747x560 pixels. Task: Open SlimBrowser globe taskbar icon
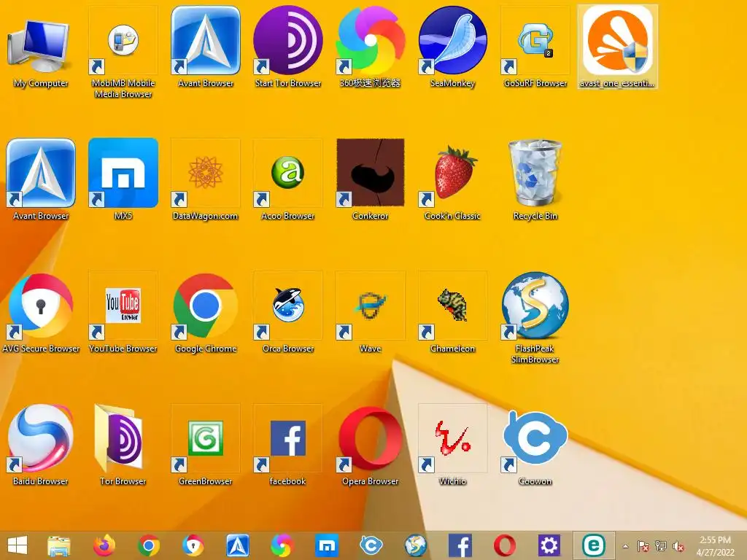pyautogui.click(x=415, y=545)
